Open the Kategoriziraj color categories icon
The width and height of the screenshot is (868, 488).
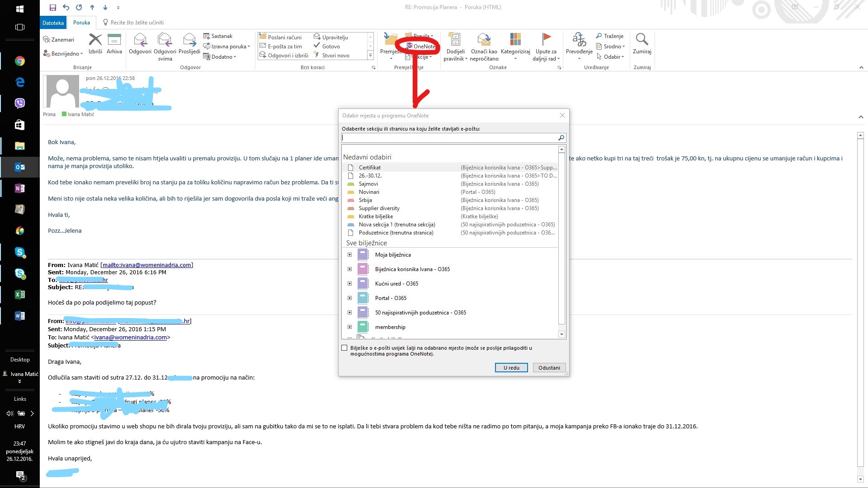coord(515,40)
